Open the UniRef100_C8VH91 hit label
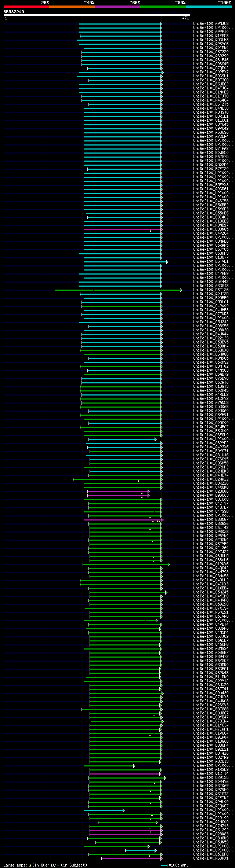 pos(211,415)
